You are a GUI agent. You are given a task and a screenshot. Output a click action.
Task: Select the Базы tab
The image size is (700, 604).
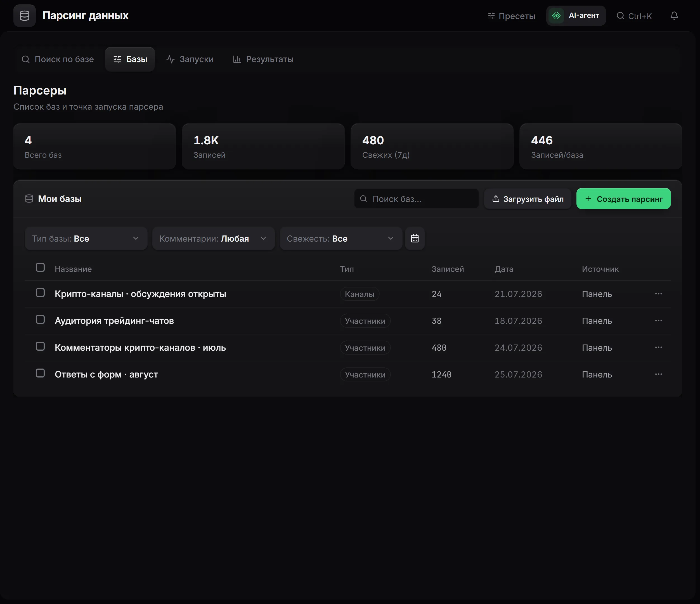tap(130, 59)
